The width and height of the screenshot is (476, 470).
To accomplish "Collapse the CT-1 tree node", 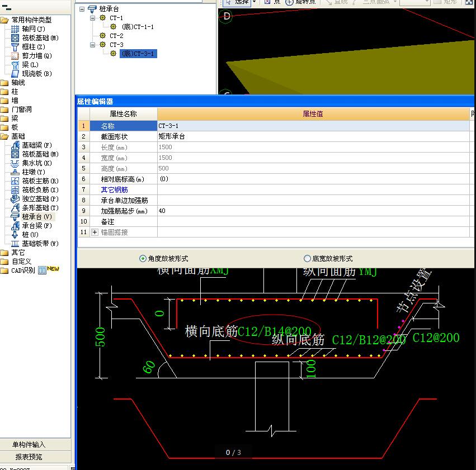I will click(x=93, y=18).
